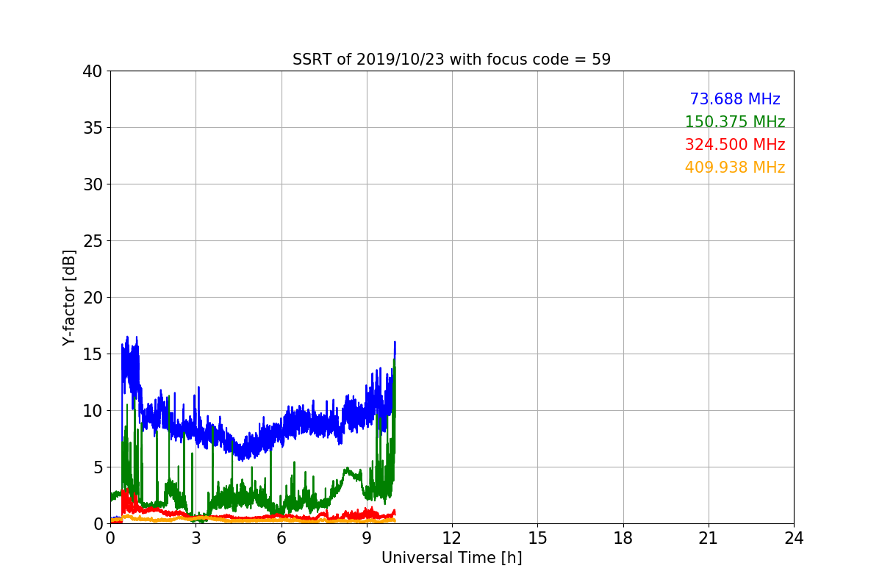
Task: Click the x-axis tick label 3
Action: click(196, 538)
